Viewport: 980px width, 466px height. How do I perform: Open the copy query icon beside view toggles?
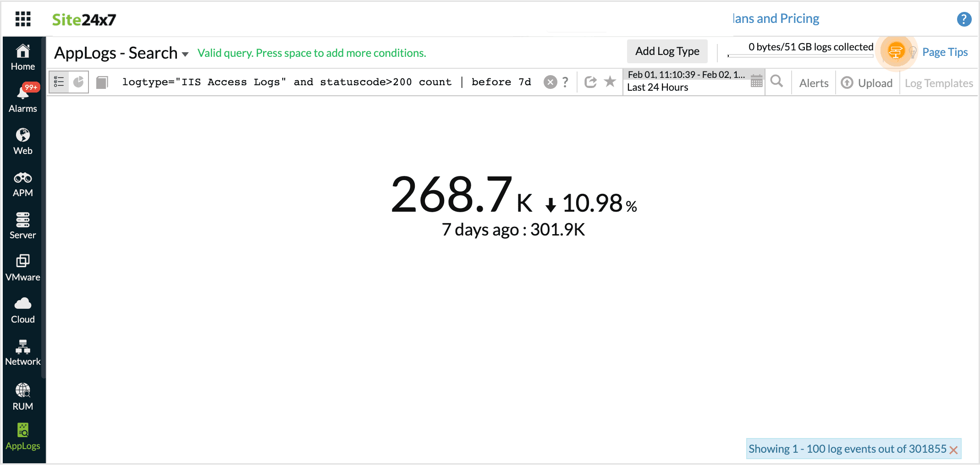pos(102,82)
